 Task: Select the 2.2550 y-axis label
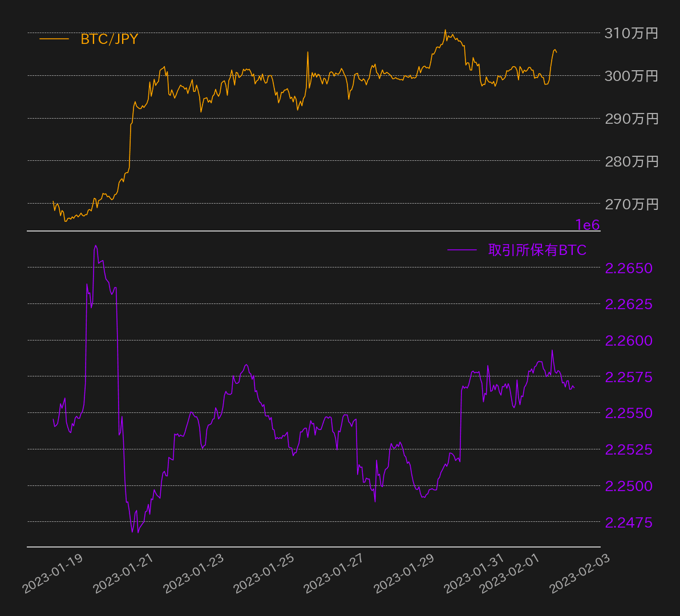[x=629, y=413]
